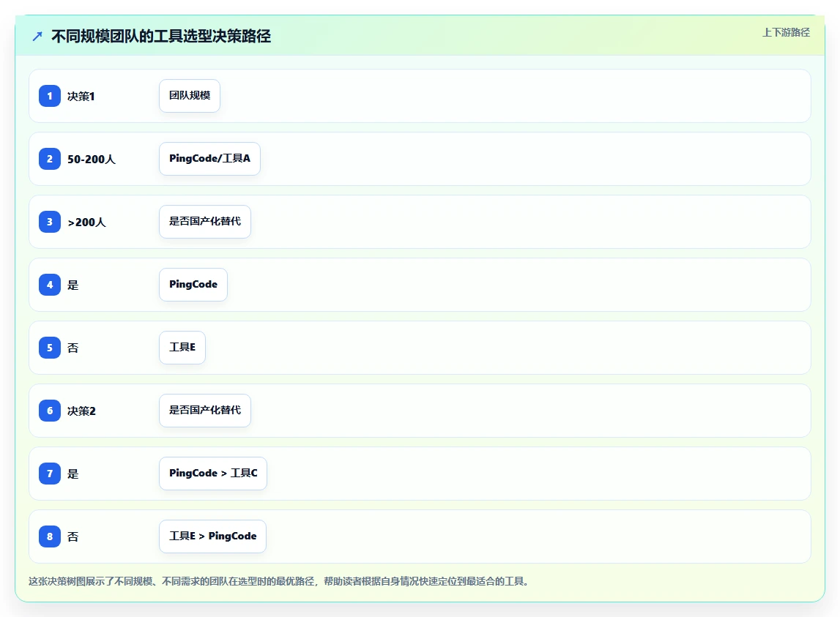Click step number badge 2
The width and height of the screenshot is (840, 617).
pos(50,159)
